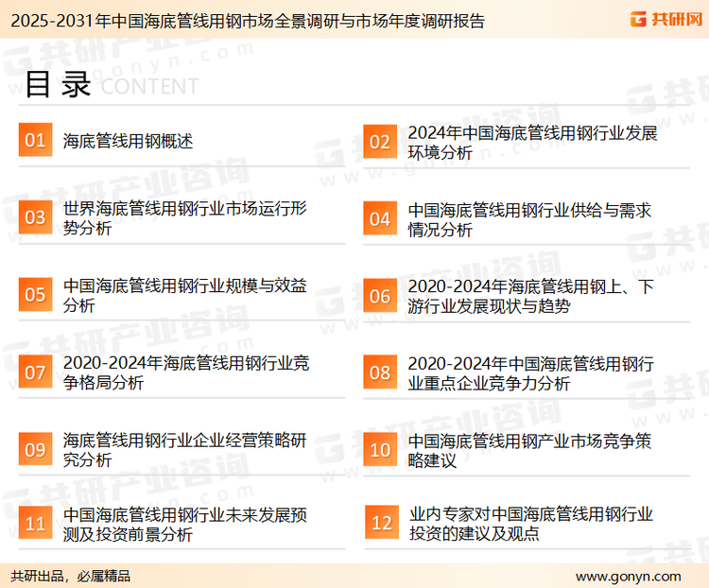Viewport: 709px width, 588px height.
Task: Select 海底管线用钢概述 chapter entry
Action: (128, 141)
